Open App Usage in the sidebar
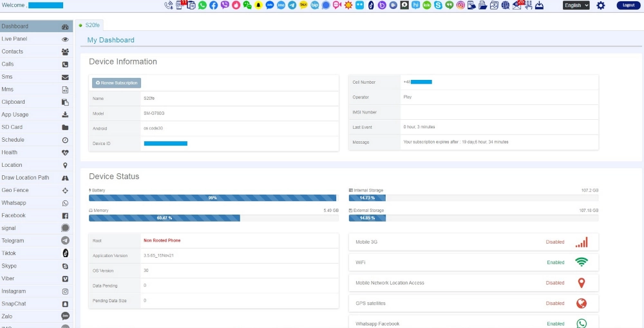 (37, 115)
